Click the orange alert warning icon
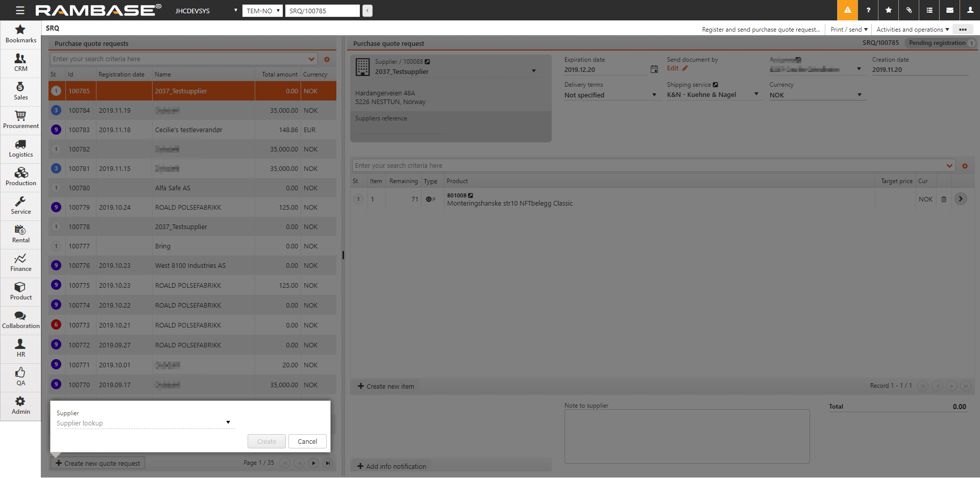The image size is (980, 478). (847, 10)
